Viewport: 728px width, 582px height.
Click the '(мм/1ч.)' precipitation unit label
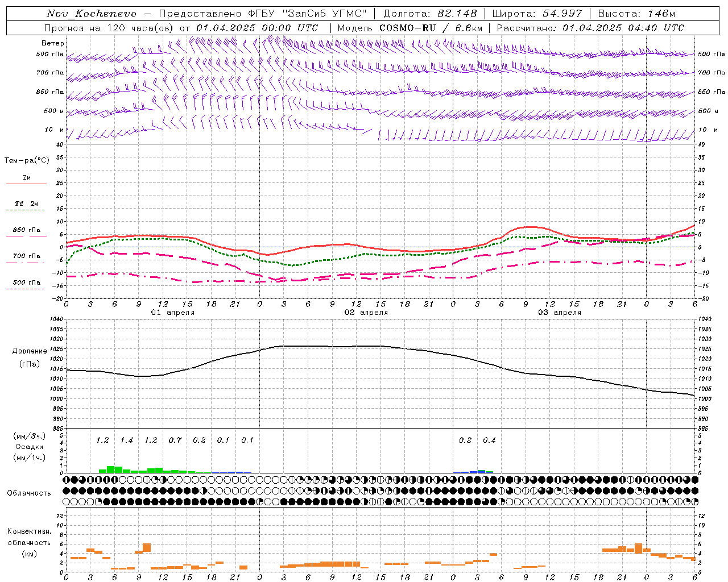click(x=29, y=458)
